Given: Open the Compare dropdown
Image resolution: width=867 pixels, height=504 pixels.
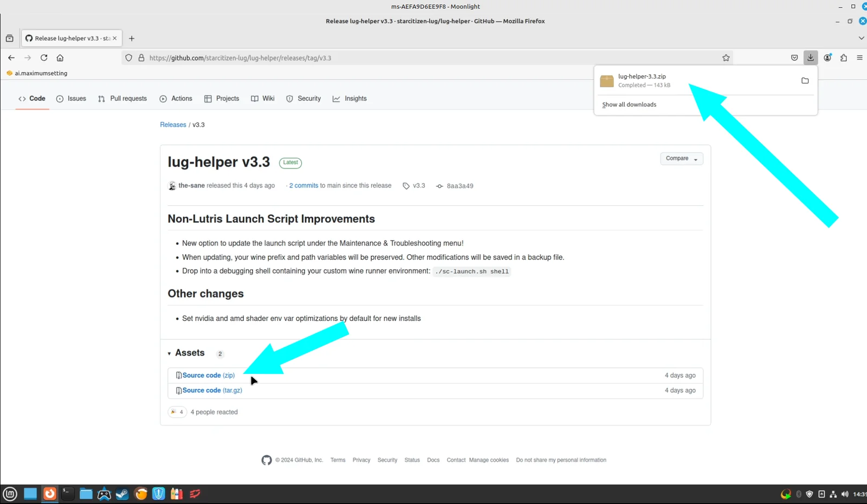Looking at the screenshot, I should click(x=682, y=159).
